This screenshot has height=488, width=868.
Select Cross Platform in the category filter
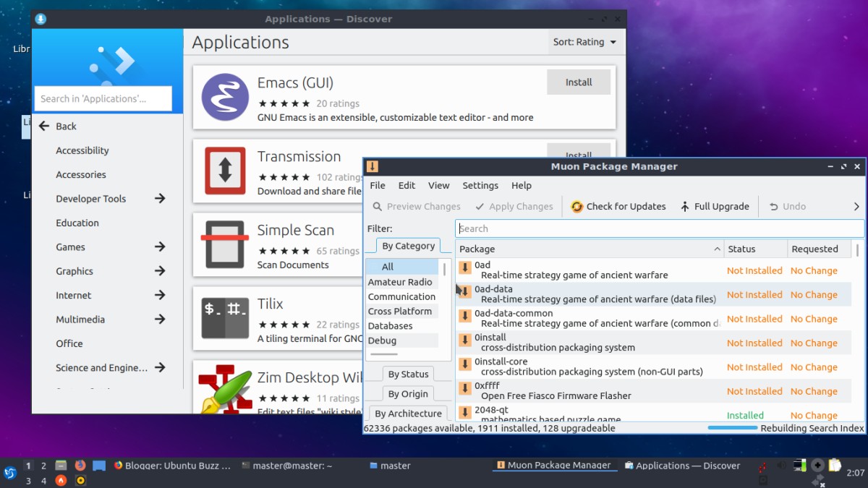400,311
